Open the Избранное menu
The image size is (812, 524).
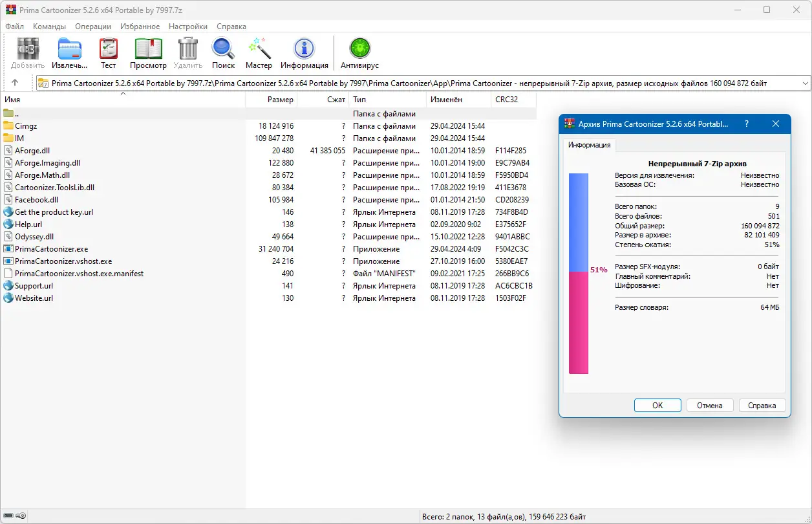pyautogui.click(x=140, y=27)
